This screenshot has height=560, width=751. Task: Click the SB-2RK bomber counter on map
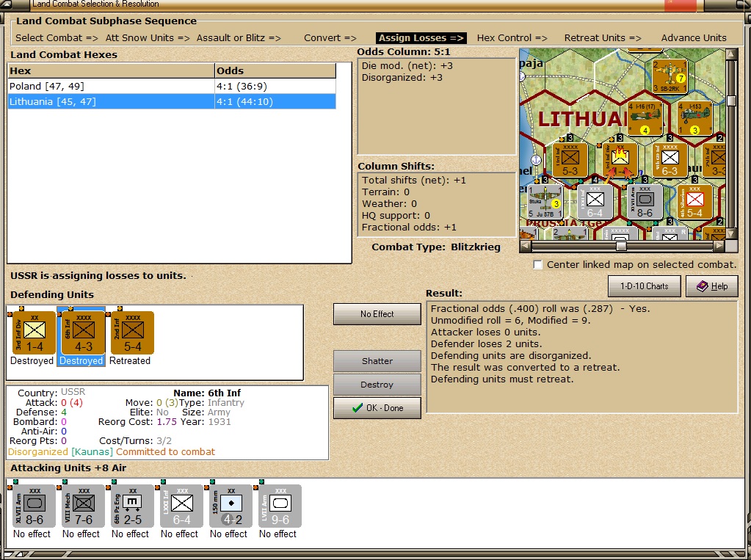tap(670, 76)
